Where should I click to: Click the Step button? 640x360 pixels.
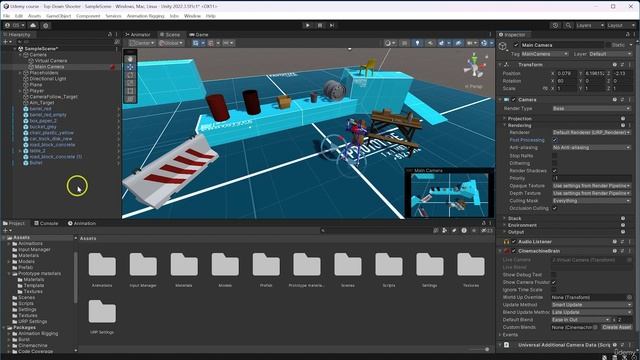point(332,25)
